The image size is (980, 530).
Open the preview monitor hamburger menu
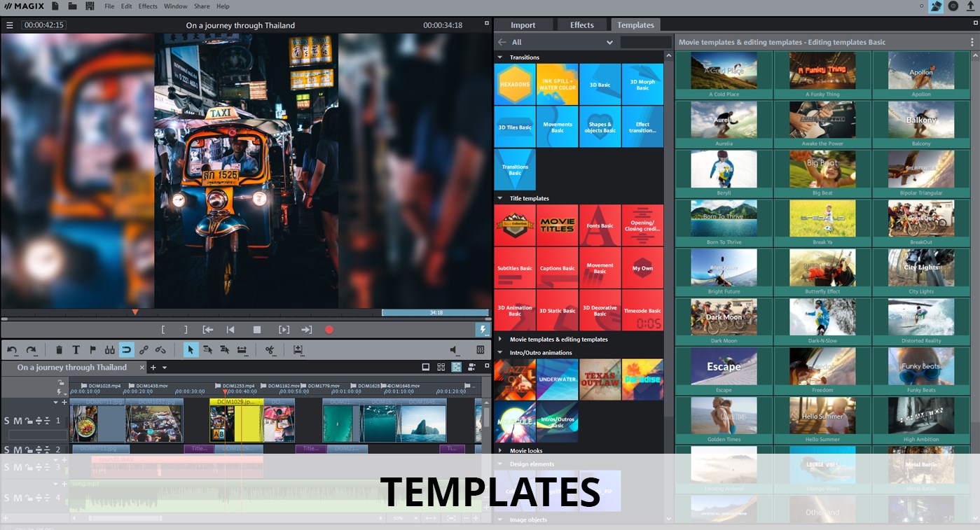[x=10, y=25]
